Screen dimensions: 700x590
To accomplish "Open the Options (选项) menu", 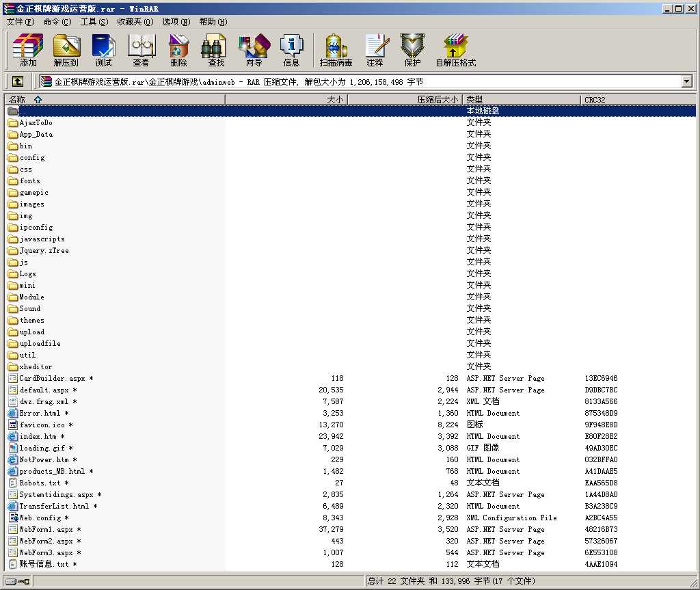I will point(176,22).
